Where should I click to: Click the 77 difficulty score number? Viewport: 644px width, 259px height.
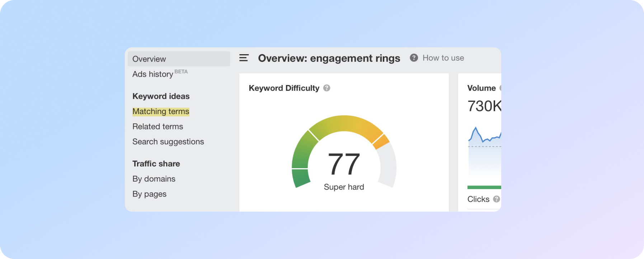(344, 164)
